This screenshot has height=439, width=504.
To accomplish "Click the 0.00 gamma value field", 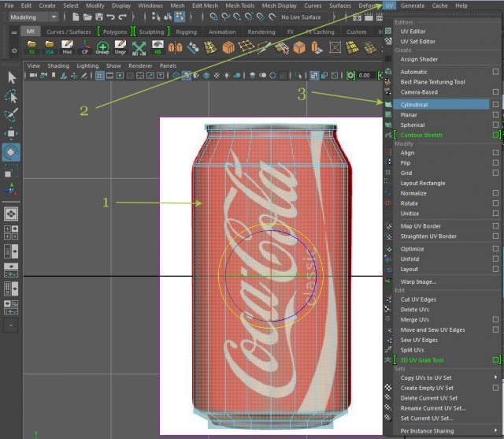I will click(x=365, y=76).
